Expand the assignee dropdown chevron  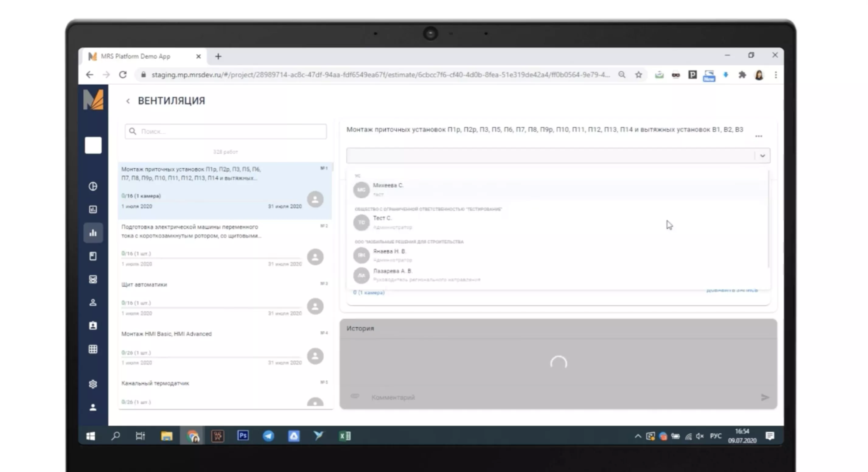(762, 156)
